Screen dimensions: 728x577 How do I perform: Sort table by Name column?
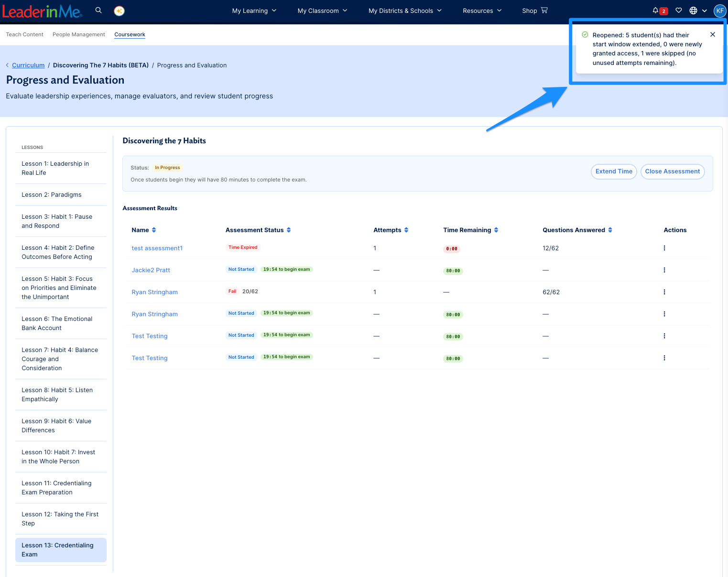point(154,230)
